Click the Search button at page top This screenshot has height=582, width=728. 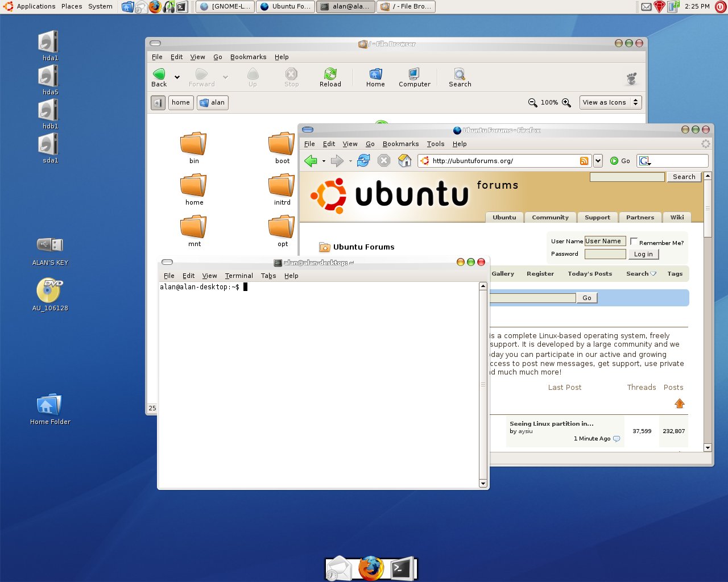pyautogui.click(x=684, y=177)
